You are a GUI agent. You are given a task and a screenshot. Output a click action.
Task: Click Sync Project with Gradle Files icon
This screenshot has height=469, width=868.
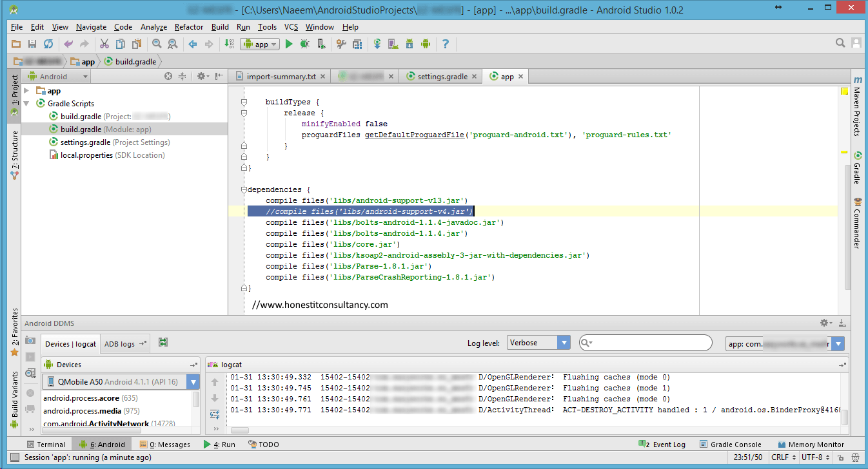(x=377, y=44)
